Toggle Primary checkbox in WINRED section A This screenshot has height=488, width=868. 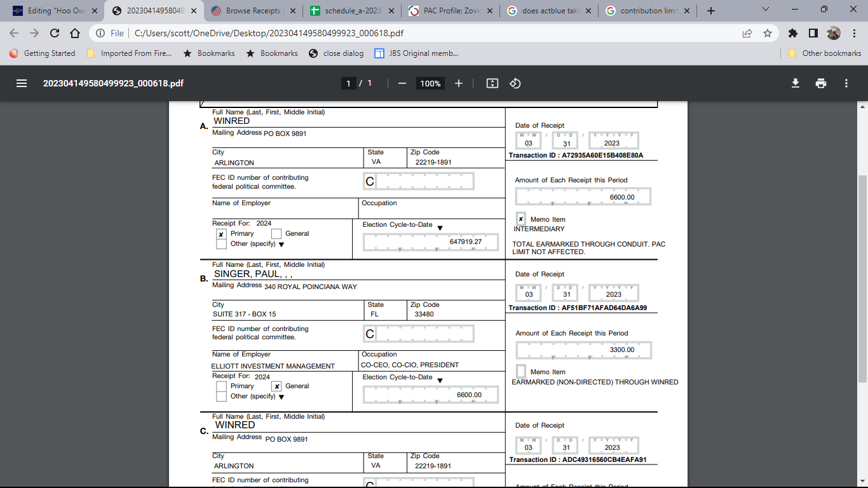click(221, 234)
